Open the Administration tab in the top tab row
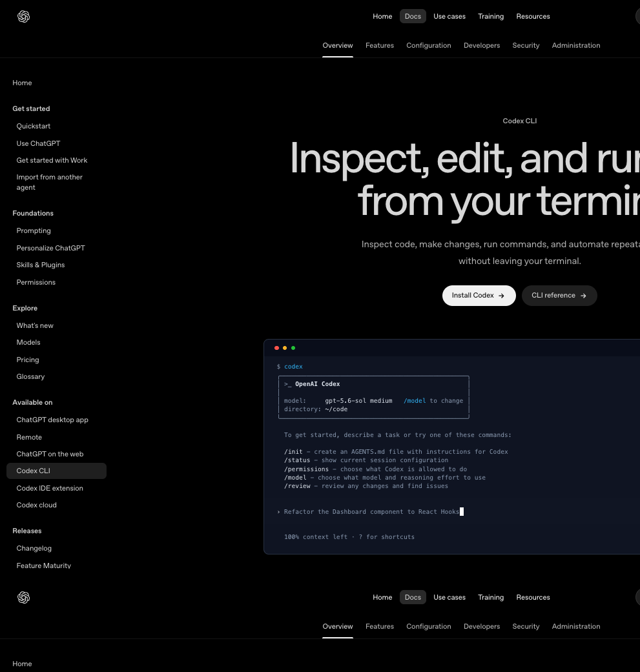 pos(575,45)
